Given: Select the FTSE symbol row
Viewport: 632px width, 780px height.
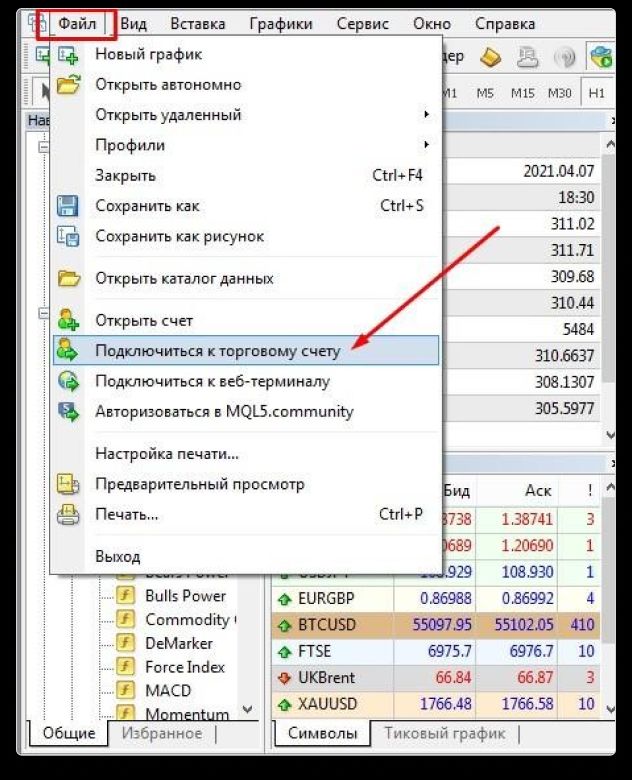Looking at the screenshot, I should tap(436, 651).
